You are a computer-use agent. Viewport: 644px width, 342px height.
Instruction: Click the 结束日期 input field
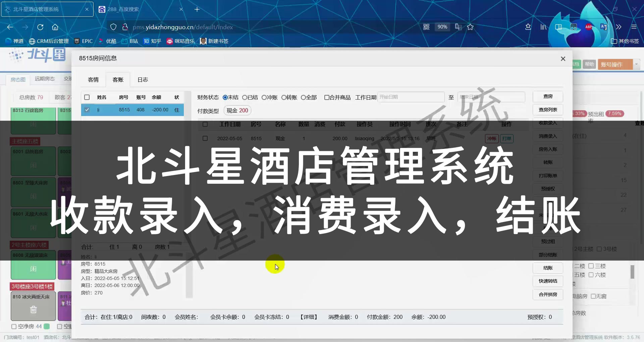click(491, 97)
